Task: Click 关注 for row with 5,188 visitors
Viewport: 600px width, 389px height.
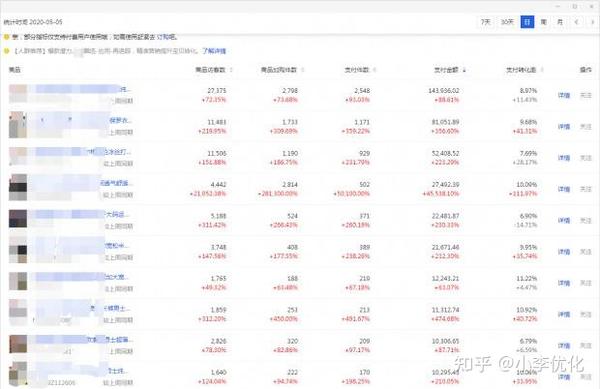Action: click(x=586, y=220)
